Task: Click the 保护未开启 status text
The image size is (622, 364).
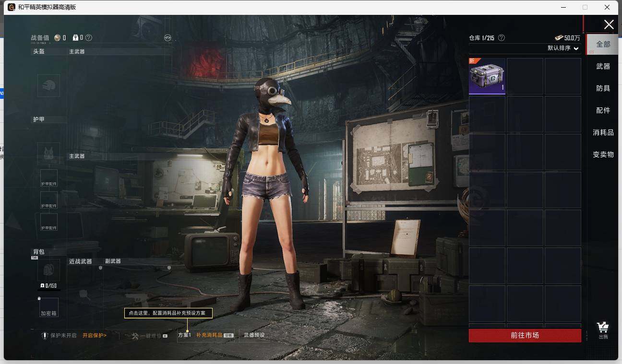Action: 63,336
